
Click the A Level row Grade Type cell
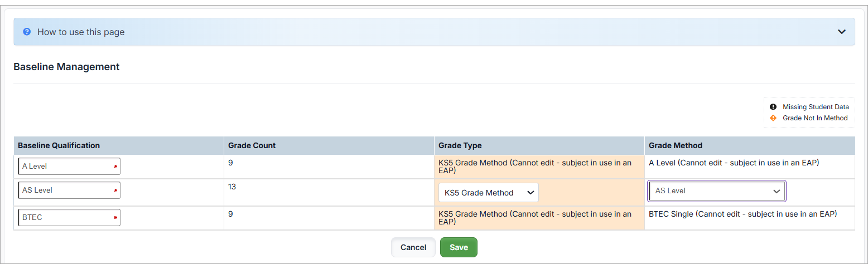coord(535,167)
